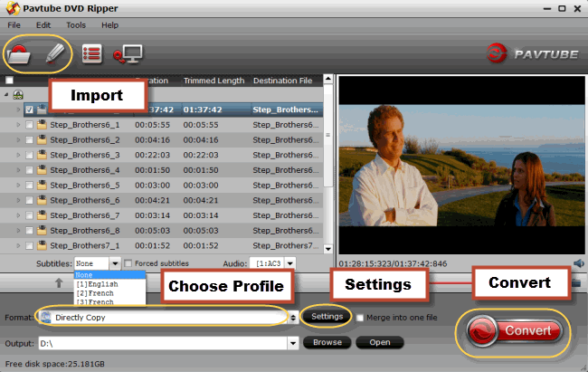The image size is (588, 372).
Task: Click the 01:28:15:323 playback time text
Action: point(365,263)
